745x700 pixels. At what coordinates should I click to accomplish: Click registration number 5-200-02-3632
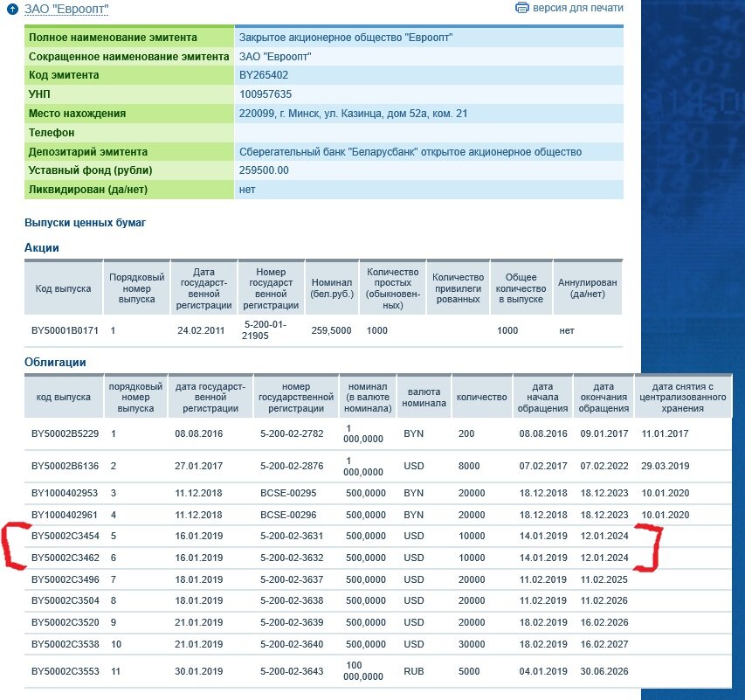click(292, 558)
